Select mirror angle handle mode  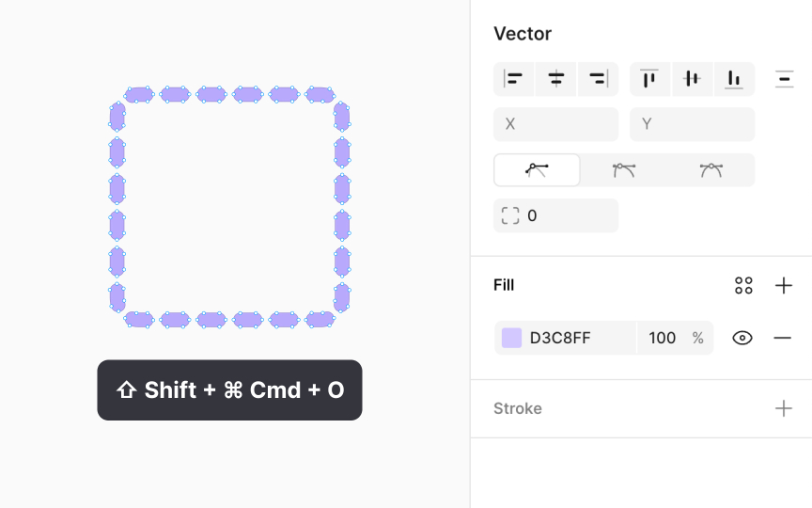coord(624,170)
